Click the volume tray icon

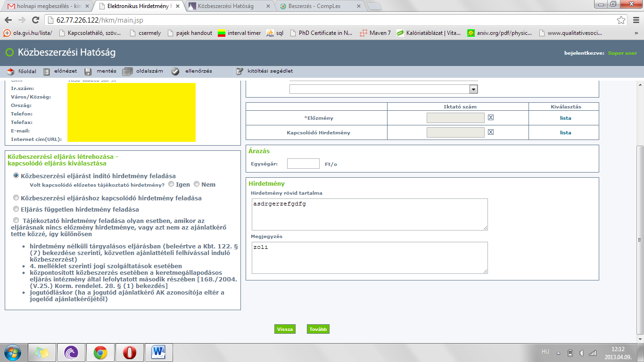[x=581, y=353]
